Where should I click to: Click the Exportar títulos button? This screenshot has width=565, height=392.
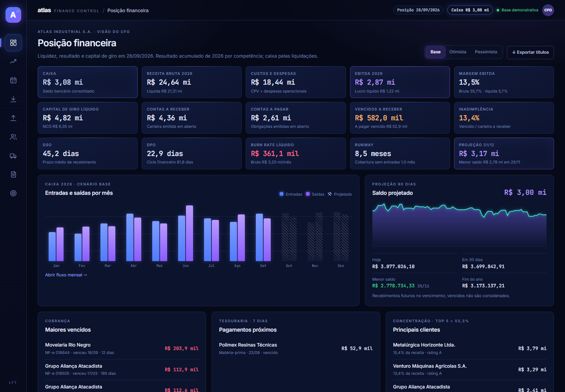pyautogui.click(x=530, y=52)
